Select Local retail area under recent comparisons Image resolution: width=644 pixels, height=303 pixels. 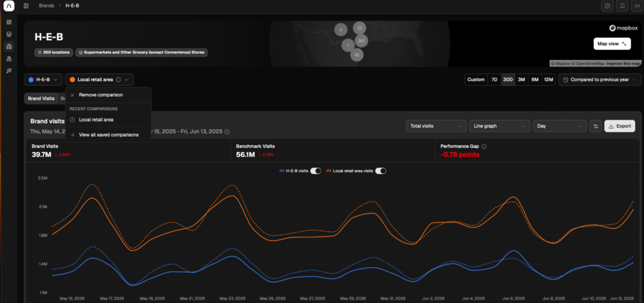pos(108,120)
